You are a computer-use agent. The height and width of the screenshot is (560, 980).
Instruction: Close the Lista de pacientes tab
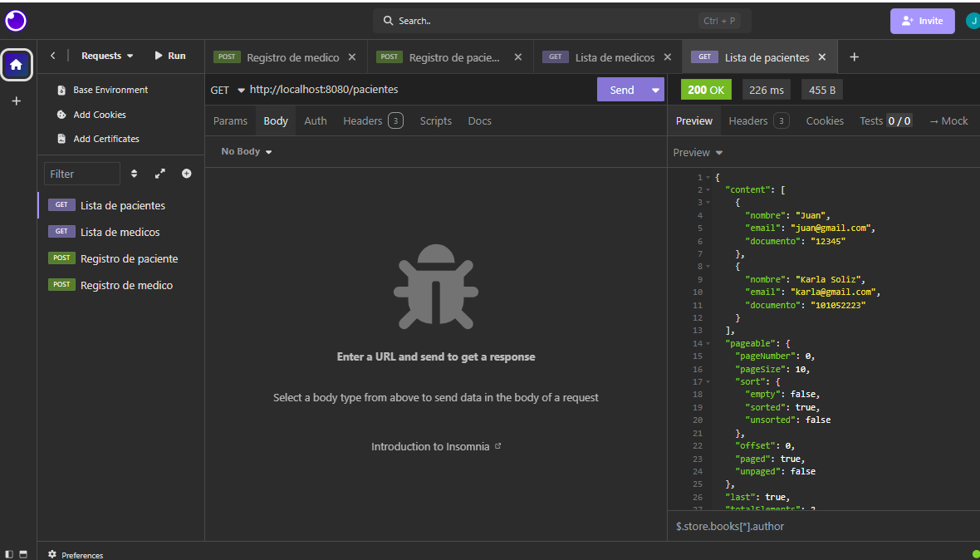pyautogui.click(x=822, y=56)
